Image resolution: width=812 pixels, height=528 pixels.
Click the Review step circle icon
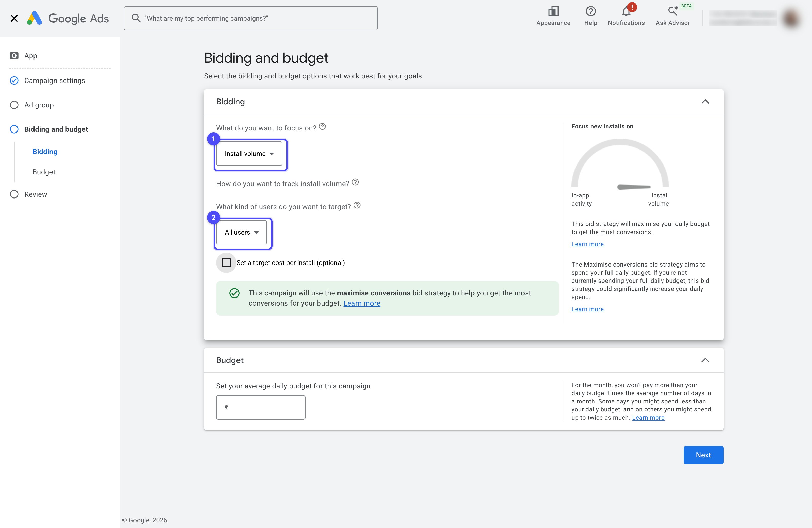14,194
